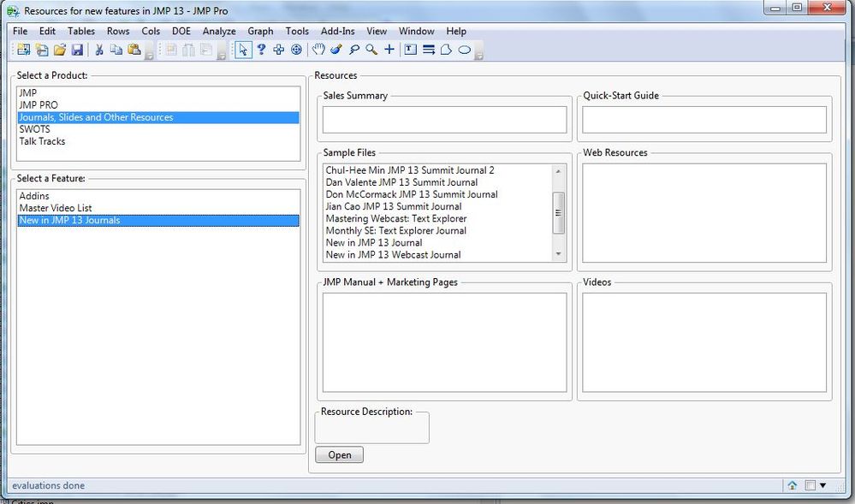Select the Line drawing tool

tap(429, 50)
